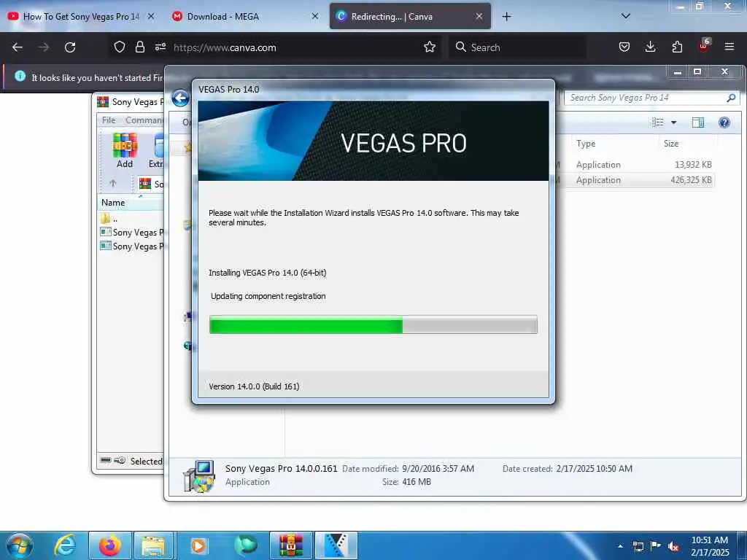Open Firefox from the taskbar
The height and width of the screenshot is (560, 747).
pyautogui.click(x=109, y=545)
